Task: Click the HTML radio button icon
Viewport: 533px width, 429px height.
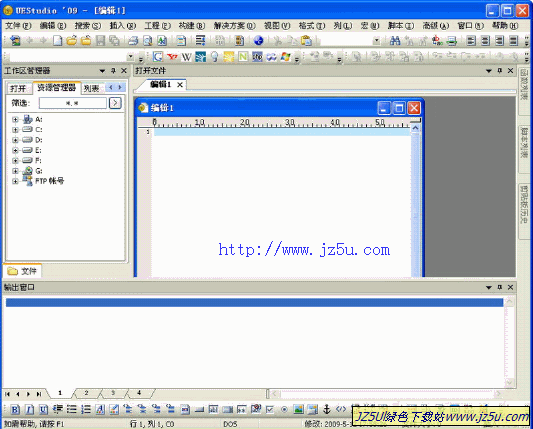Action: (x=284, y=410)
